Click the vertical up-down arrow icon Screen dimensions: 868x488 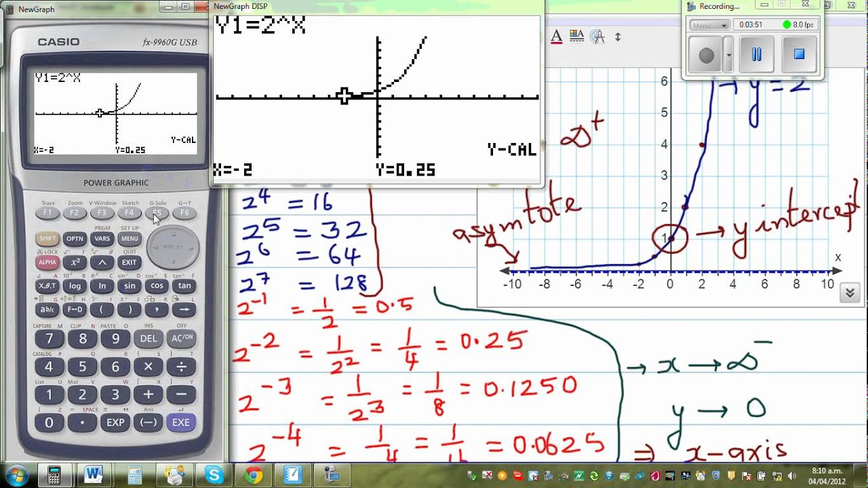(x=618, y=37)
